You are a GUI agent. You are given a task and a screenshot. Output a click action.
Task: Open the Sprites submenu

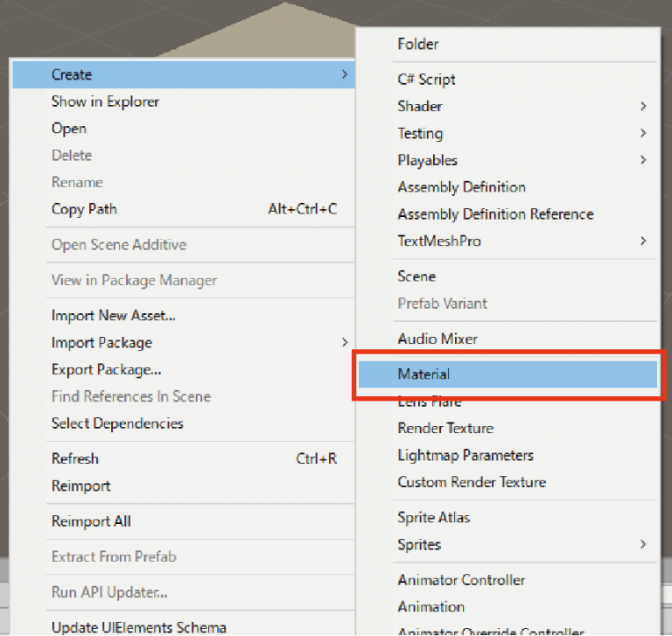coord(419,545)
